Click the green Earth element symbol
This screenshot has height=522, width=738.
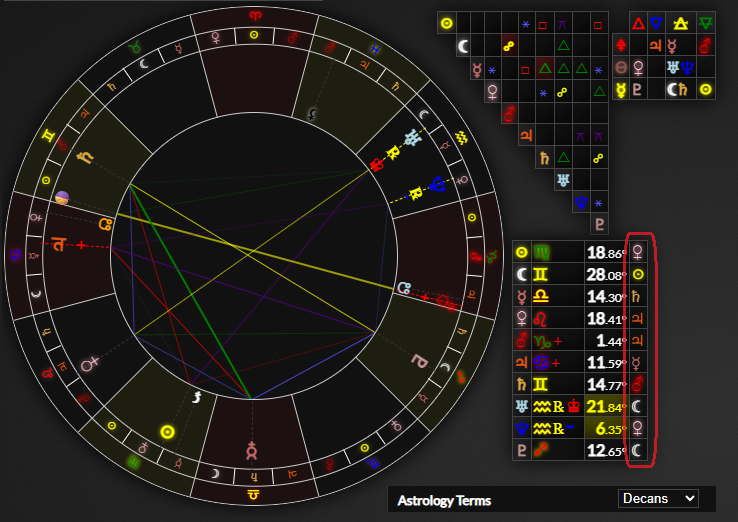point(706,22)
